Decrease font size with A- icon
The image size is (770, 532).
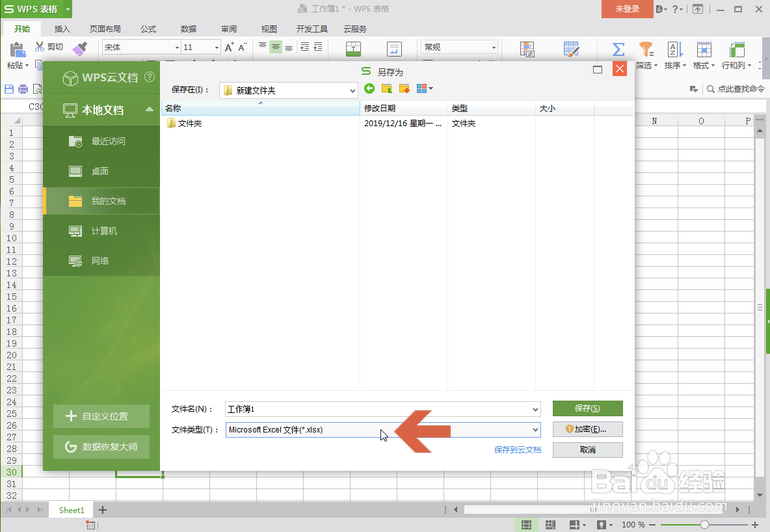coord(242,47)
